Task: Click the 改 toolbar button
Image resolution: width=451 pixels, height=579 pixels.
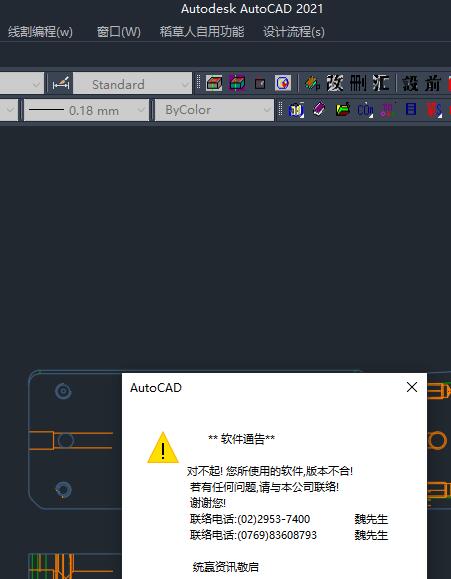Action: coord(335,83)
